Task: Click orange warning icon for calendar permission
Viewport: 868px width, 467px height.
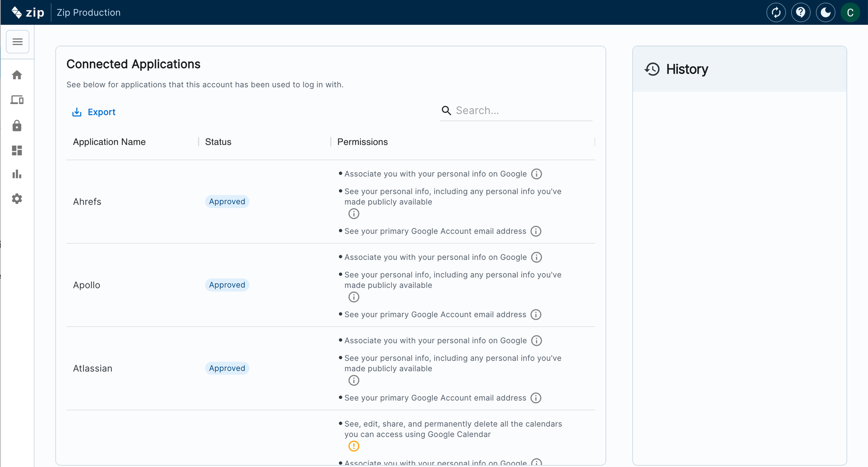Action: coord(354,446)
